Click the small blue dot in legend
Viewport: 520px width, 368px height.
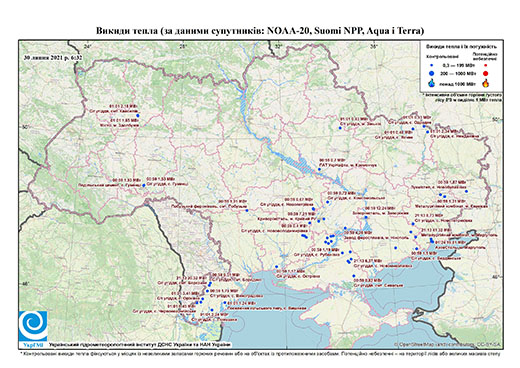tap(432, 66)
